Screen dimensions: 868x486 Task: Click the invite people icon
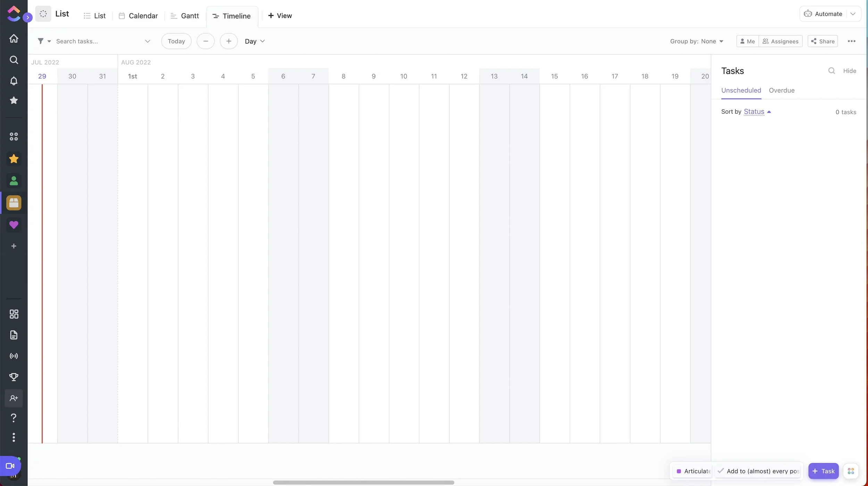pyautogui.click(x=14, y=398)
